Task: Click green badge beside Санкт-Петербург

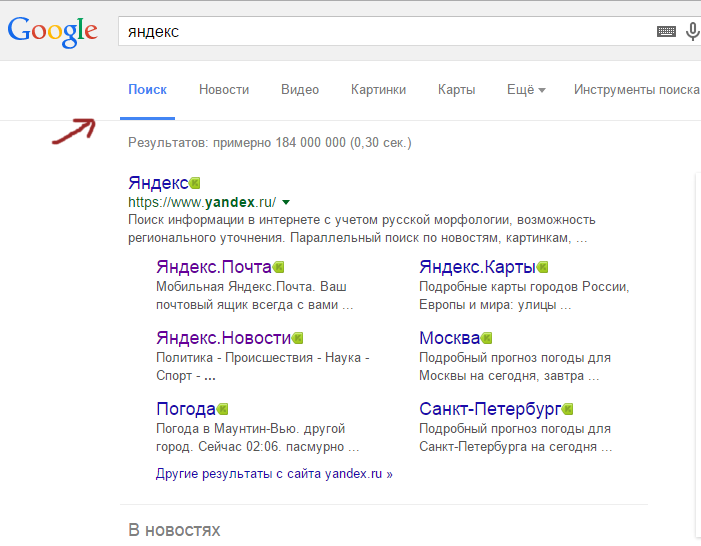Action: coord(568,409)
